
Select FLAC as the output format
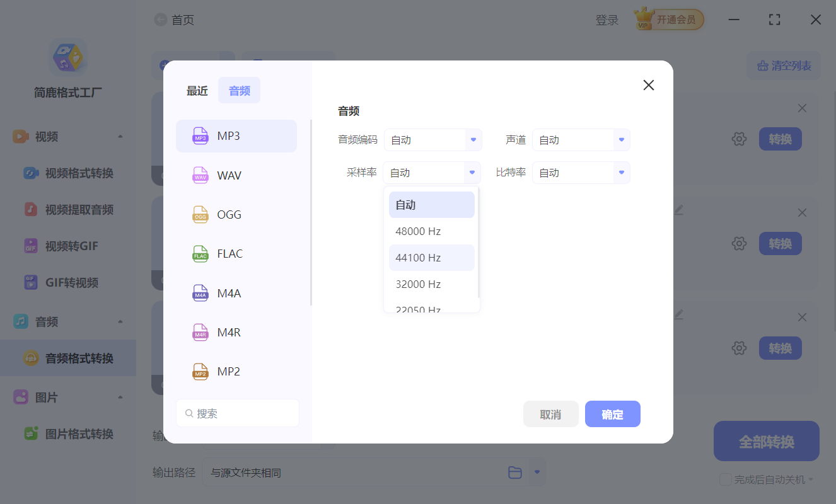[236, 254]
